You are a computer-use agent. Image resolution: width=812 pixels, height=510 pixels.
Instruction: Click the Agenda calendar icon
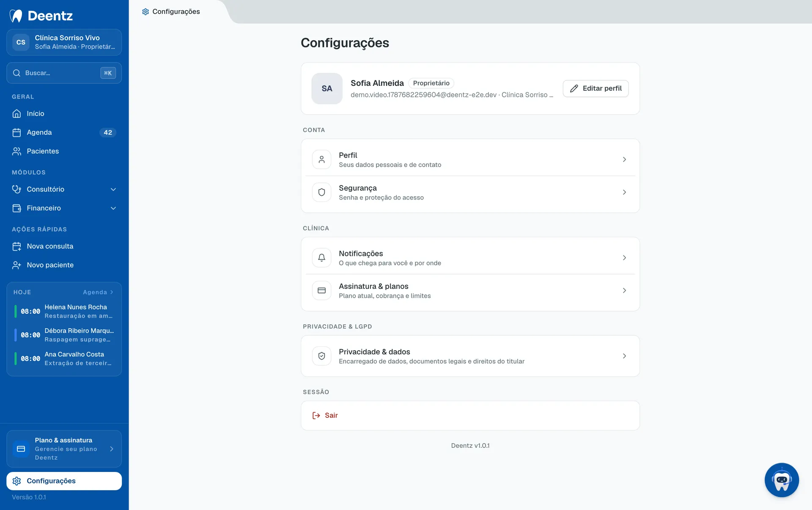pyautogui.click(x=16, y=132)
